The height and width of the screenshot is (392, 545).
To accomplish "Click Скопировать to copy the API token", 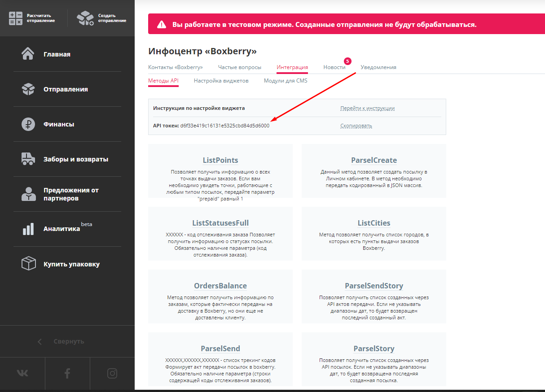I will coord(356,126).
